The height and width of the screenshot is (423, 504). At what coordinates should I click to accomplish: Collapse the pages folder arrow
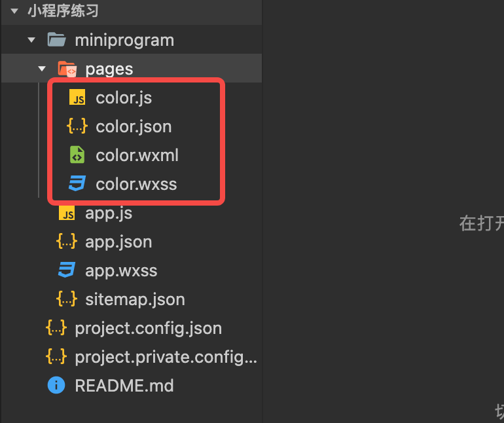42,69
